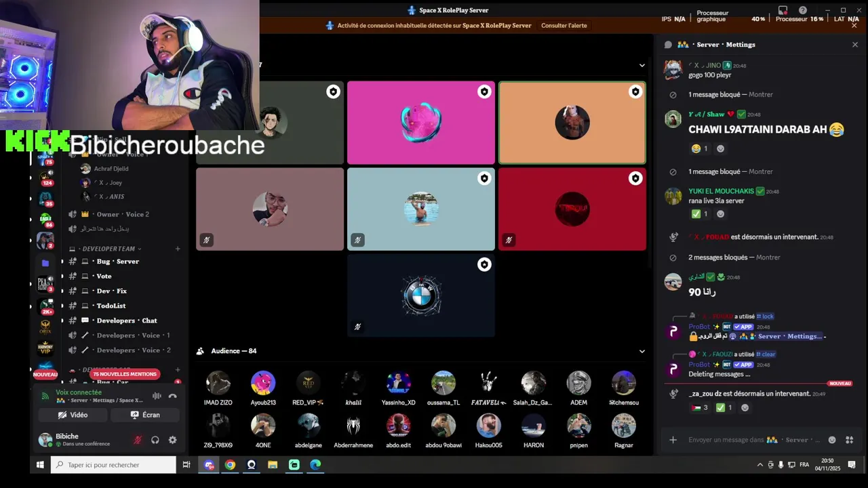The height and width of the screenshot is (488, 868).
Task: Click moderator badge on pink speaker tile
Action: pyautogui.click(x=484, y=91)
